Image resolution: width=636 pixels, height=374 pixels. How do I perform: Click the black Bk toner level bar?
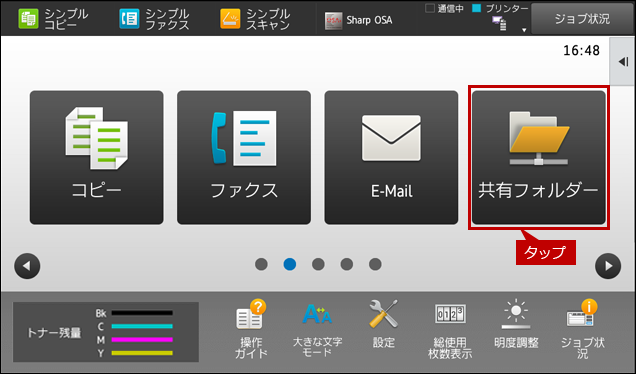[142, 313]
